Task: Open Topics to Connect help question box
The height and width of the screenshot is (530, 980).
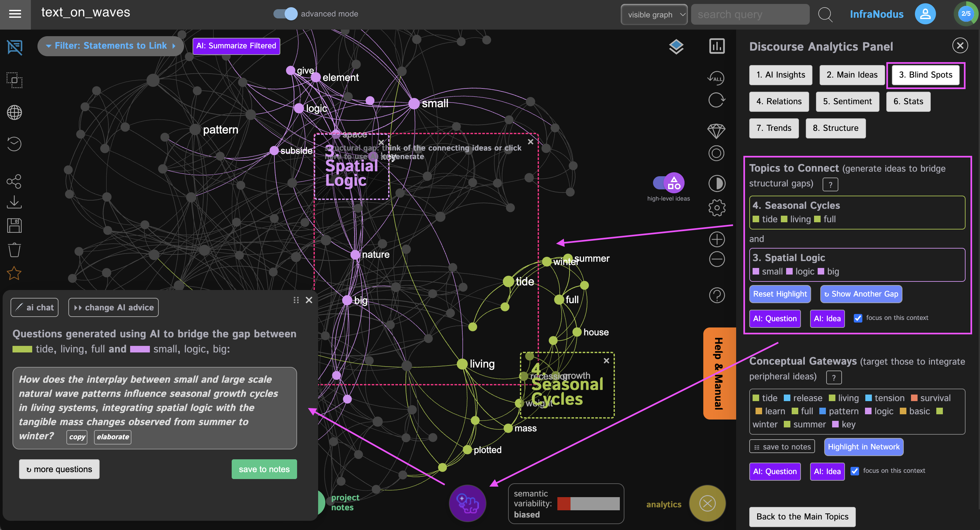Action: pyautogui.click(x=830, y=185)
